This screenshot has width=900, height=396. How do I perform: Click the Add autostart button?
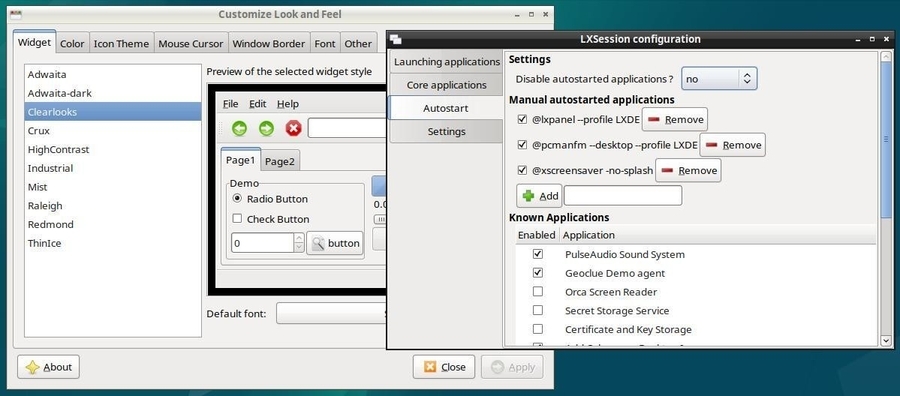point(540,196)
